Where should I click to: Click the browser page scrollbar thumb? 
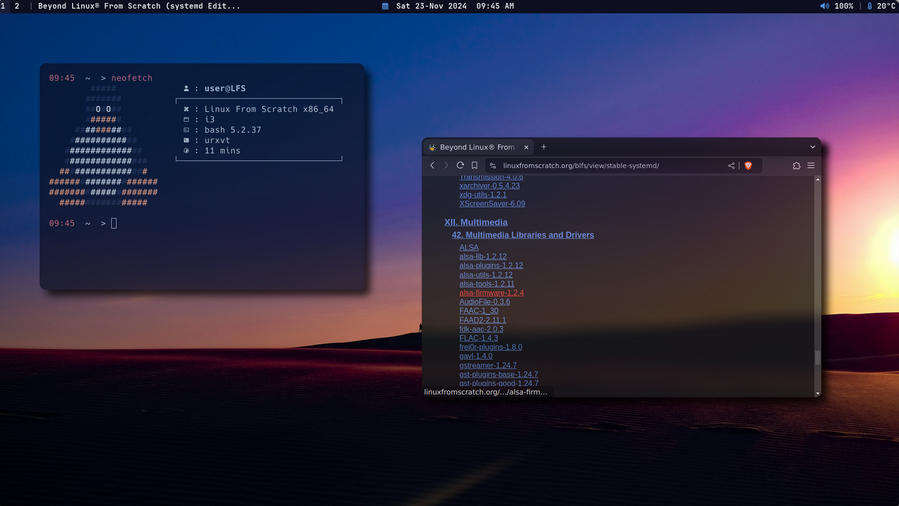817,358
